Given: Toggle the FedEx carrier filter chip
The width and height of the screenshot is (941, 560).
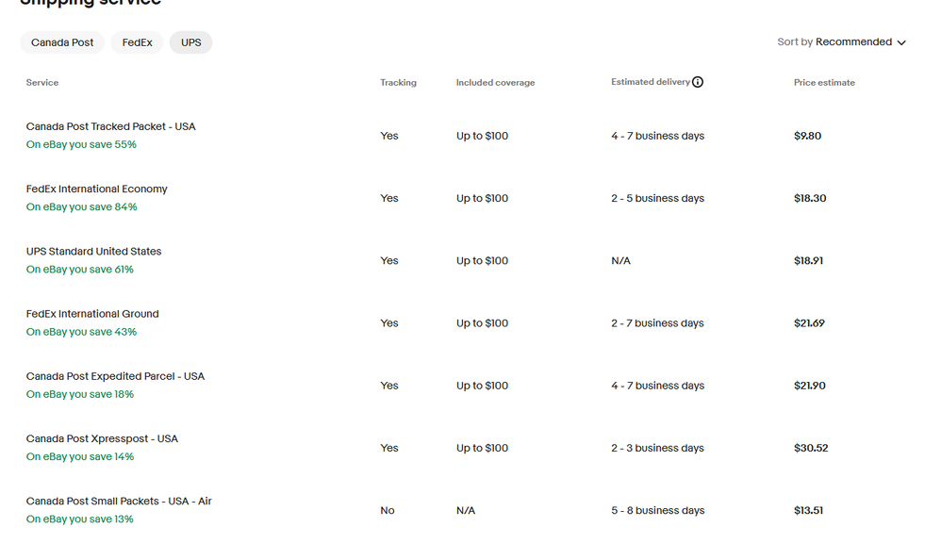Looking at the screenshot, I should 137,42.
